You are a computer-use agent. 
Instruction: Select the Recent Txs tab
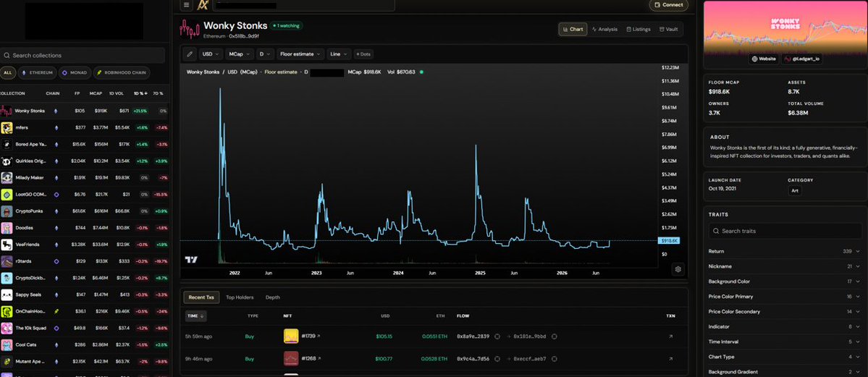pos(202,297)
